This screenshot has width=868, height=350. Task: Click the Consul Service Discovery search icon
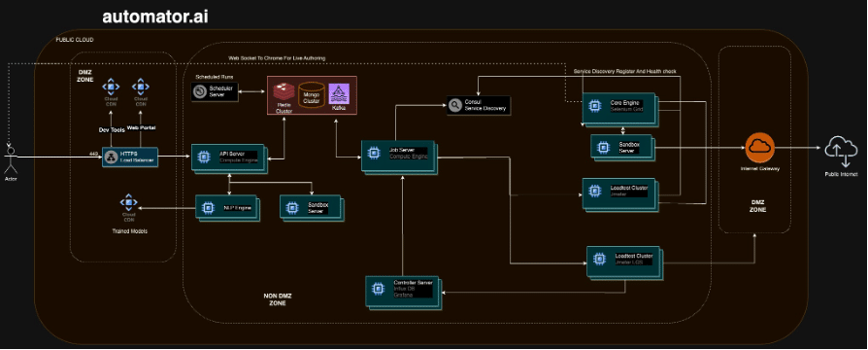click(455, 105)
